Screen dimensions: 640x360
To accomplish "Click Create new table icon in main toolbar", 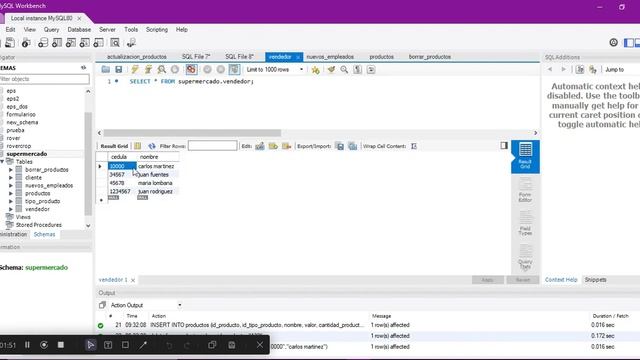I will coord(57,42).
